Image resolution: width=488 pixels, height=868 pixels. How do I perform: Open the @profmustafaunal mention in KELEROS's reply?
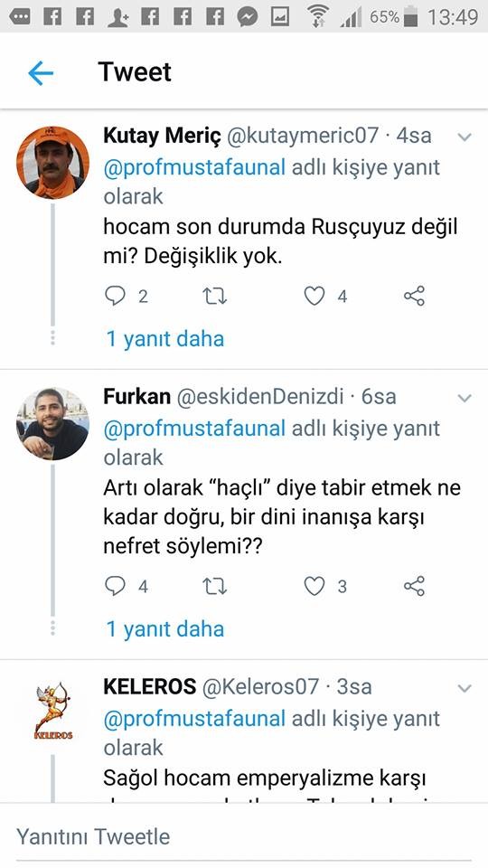(194, 718)
